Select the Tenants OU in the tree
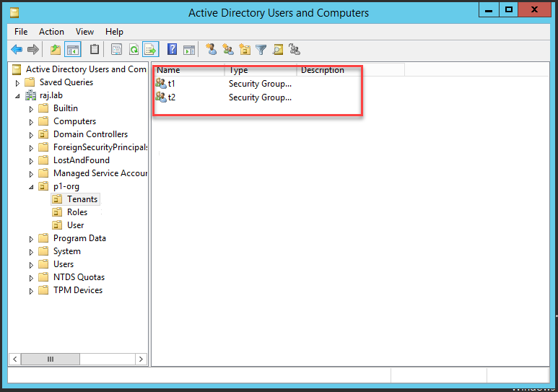 click(82, 199)
